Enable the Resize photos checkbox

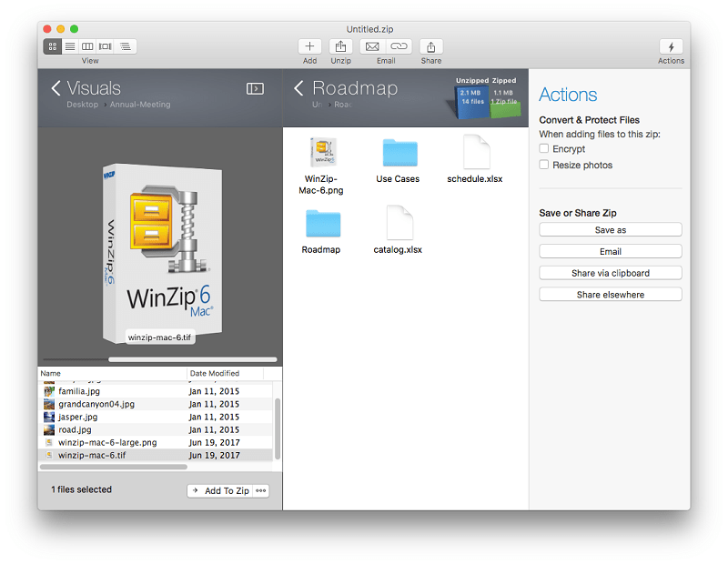tap(544, 165)
